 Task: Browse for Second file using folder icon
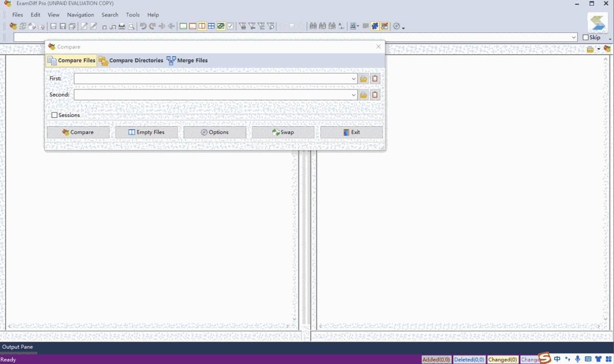364,95
